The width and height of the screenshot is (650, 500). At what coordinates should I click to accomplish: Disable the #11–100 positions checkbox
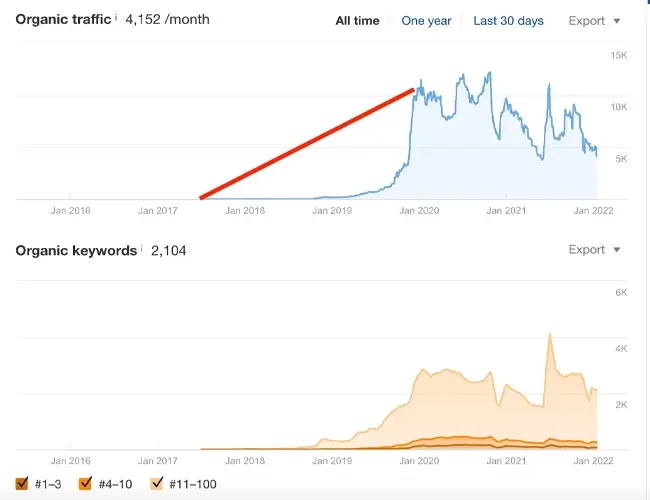click(x=155, y=484)
